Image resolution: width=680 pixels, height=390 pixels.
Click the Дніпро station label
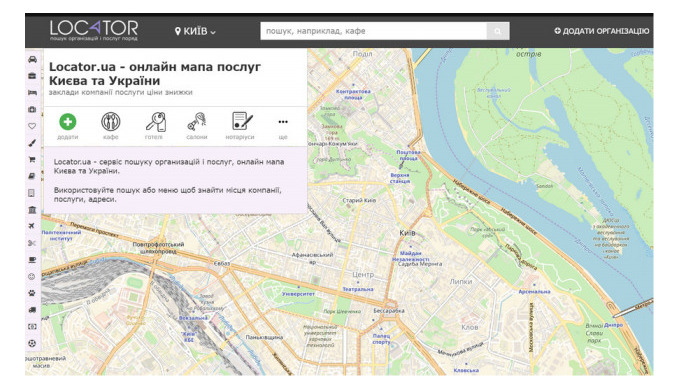point(613,325)
